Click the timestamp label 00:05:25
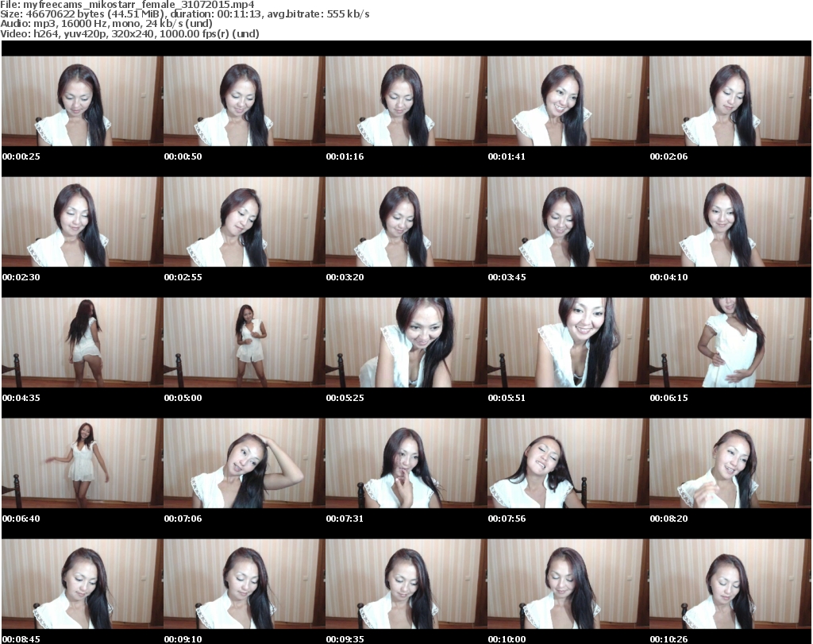 click(x=345, y=398)
